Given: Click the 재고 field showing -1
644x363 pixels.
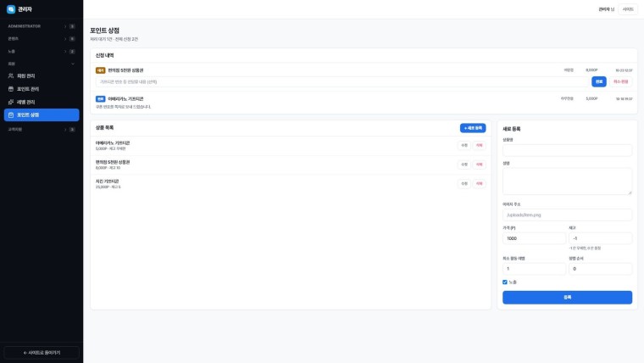Looking at the screenshot, I should (600, 238).
